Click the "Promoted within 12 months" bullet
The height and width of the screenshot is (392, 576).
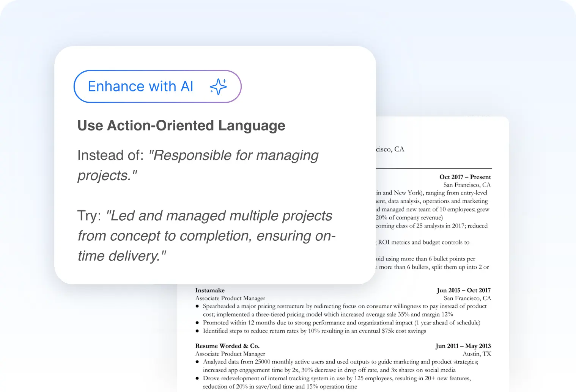click(341, 323)
